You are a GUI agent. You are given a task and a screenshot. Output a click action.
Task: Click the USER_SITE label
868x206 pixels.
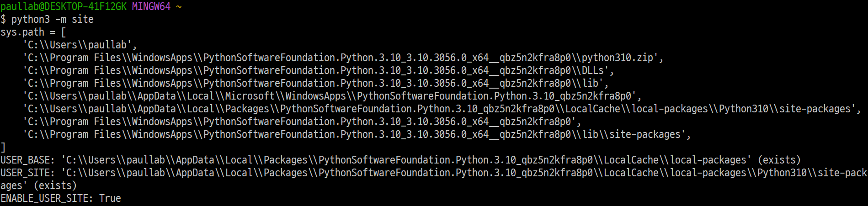point(28,173)
